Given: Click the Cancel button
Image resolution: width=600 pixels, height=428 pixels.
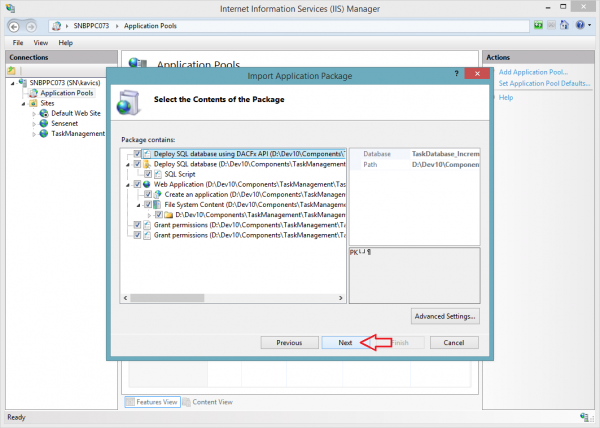Looking at the screenshot, I should pos(454,343).
